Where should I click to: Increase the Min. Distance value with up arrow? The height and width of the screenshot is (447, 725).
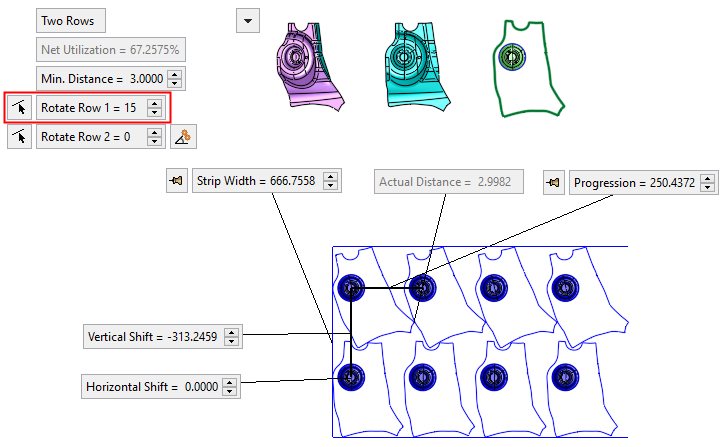174,74
